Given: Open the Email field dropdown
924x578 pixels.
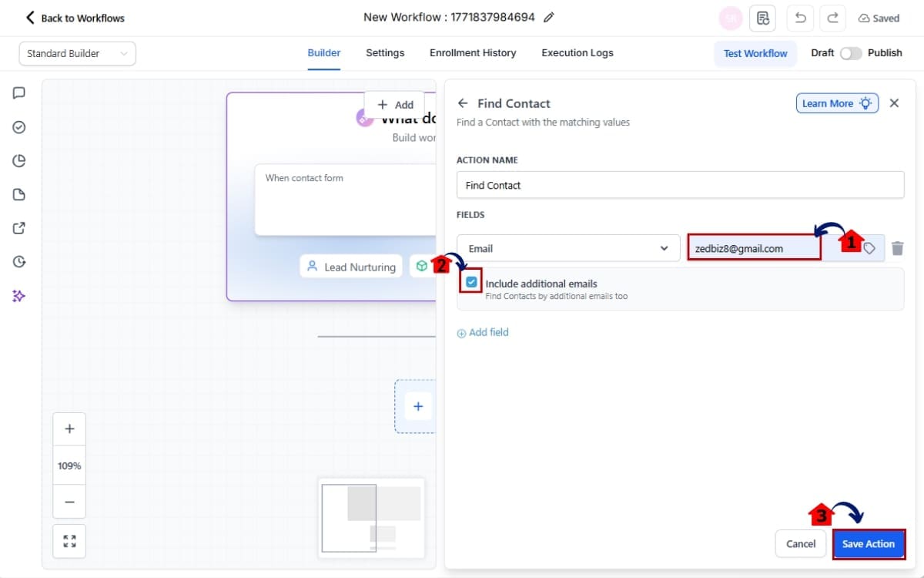Looking at the screenshot, I should click(x=567, y=248).
